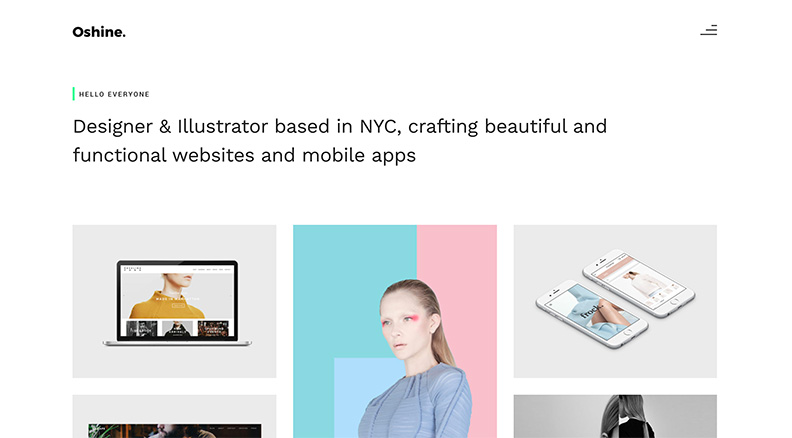The height and width of the screenshot is (438, 792).
Task: Click the heading line starting with Designer & Illustrator
Action: point(339,126)
